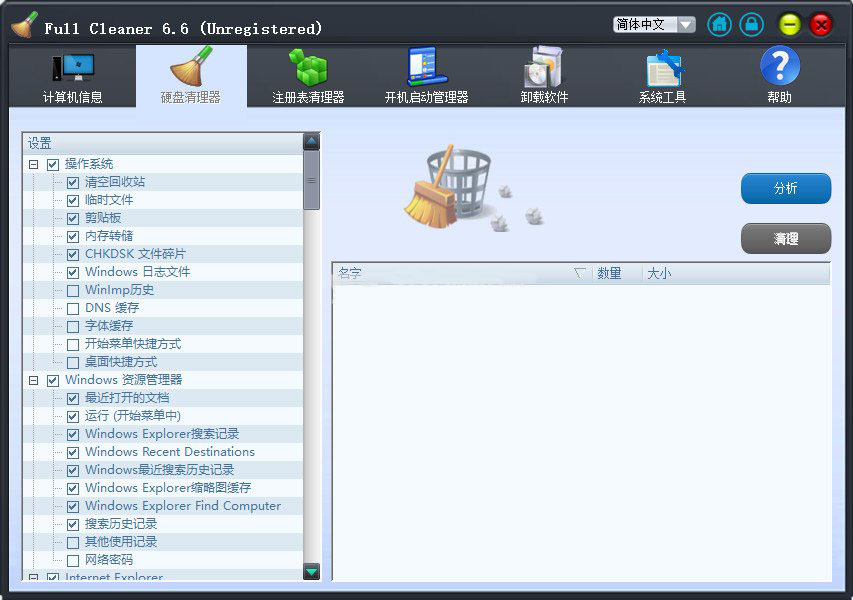The width and height of the screenshot is (853, 600).
Task: Click the blue 分析 analyze button
Action: (785, 188)
